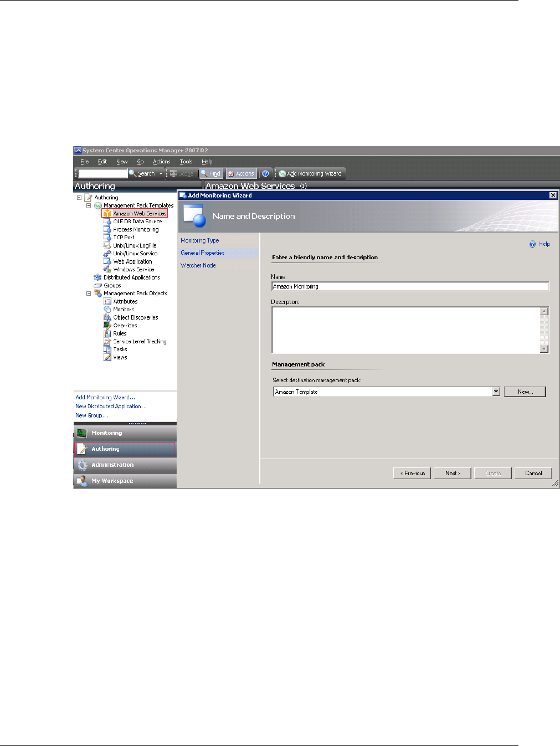Click the New Group... link
Viewport: 560px width, 746px height.
tap(91, 415)
